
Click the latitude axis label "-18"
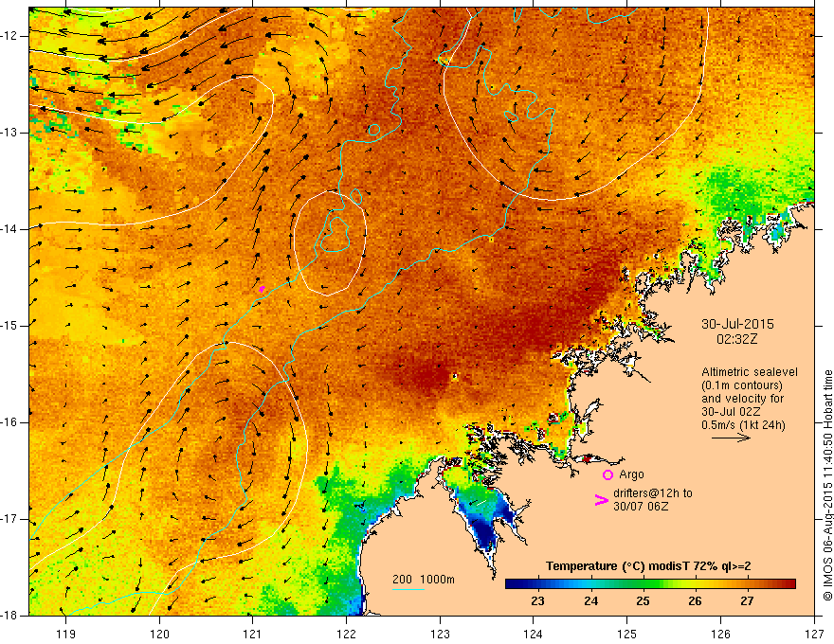click(x=10, y=616)
